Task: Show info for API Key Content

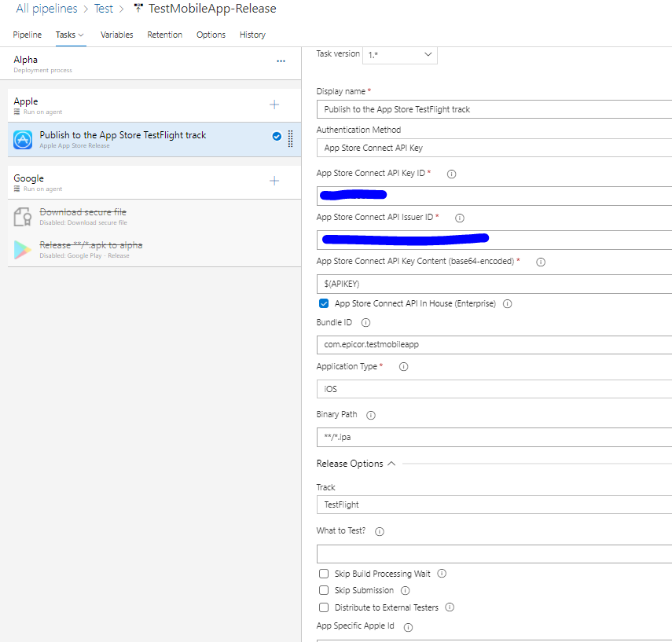Action: click(x=541, y=262)
